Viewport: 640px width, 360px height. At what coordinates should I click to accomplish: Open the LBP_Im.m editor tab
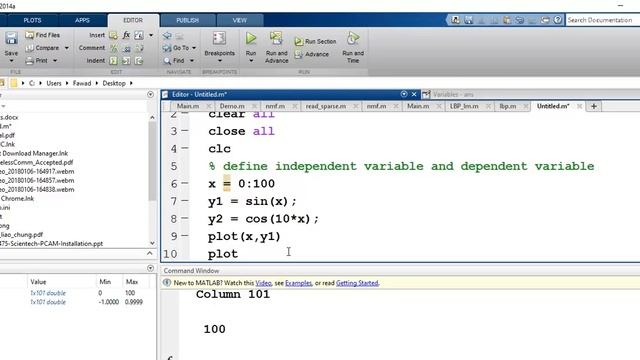464,106
